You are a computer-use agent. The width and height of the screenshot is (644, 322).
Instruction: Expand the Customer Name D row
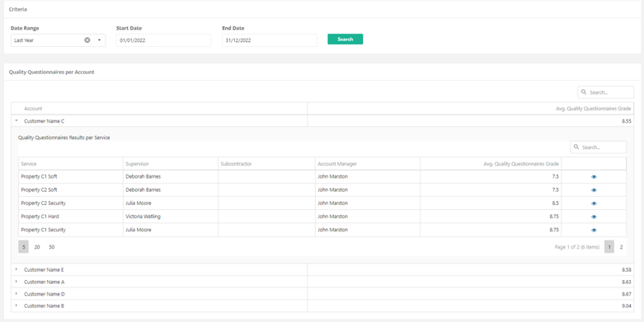point(16,294)
